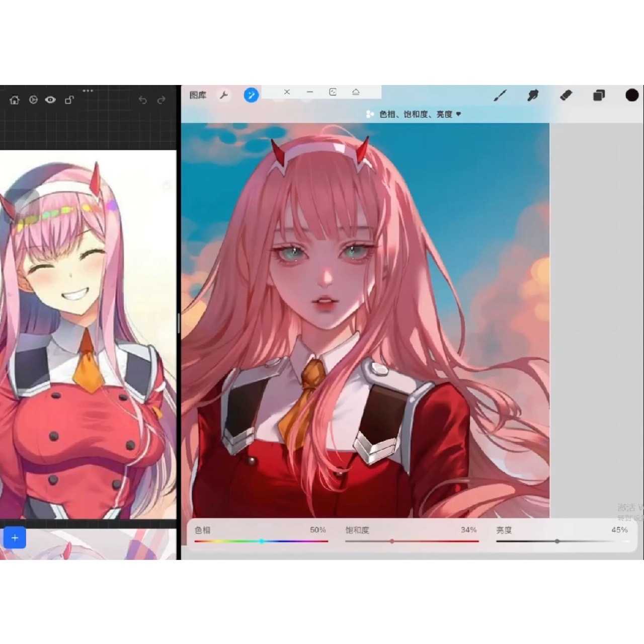Click the 饱和度 label
644x644 pixels.
357,530
